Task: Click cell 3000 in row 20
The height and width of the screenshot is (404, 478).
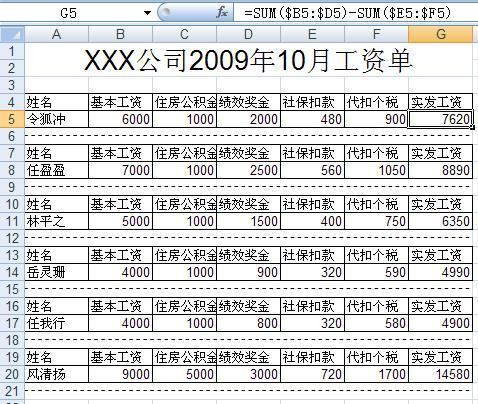Action: (x=248, y=374)
